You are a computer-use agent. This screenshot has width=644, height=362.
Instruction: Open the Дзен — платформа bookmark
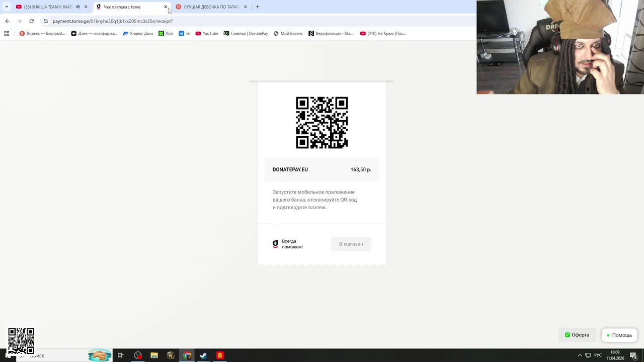[x=94, y=34]
